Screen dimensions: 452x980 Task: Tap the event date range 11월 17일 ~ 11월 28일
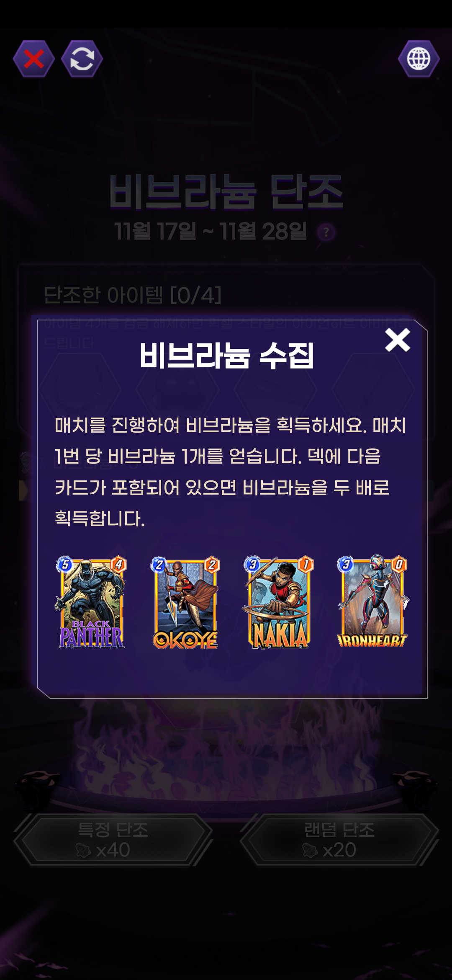click(211, 231)
